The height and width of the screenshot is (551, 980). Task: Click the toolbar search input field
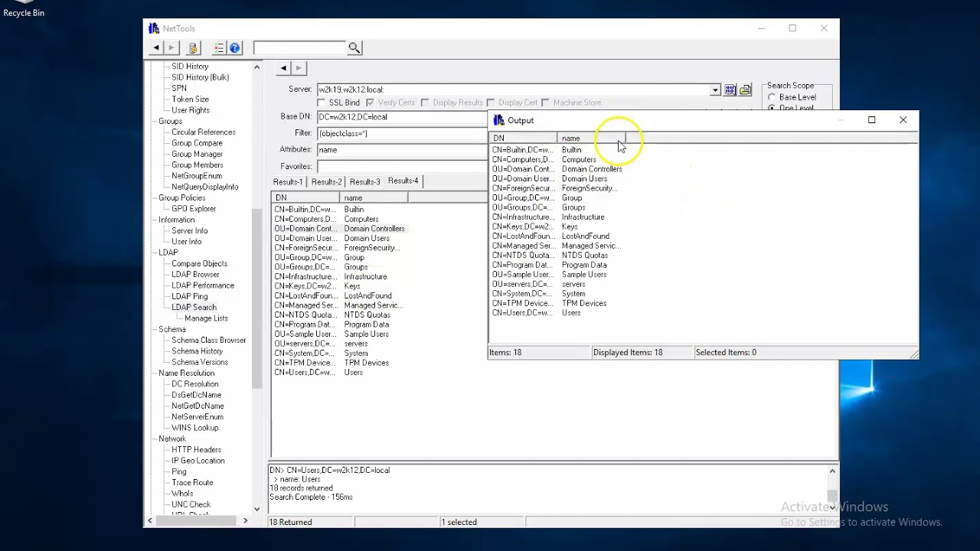[x=300, y=47]
